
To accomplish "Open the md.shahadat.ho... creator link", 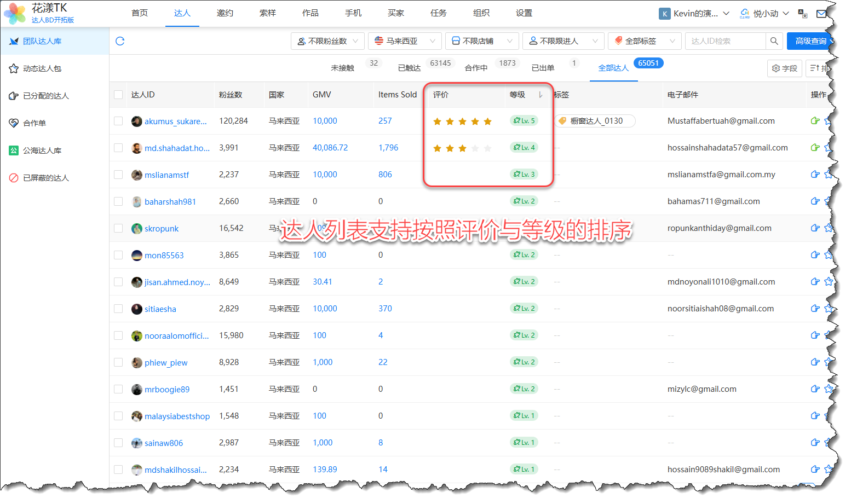I will pyautogui.click(x=177, y=148).
